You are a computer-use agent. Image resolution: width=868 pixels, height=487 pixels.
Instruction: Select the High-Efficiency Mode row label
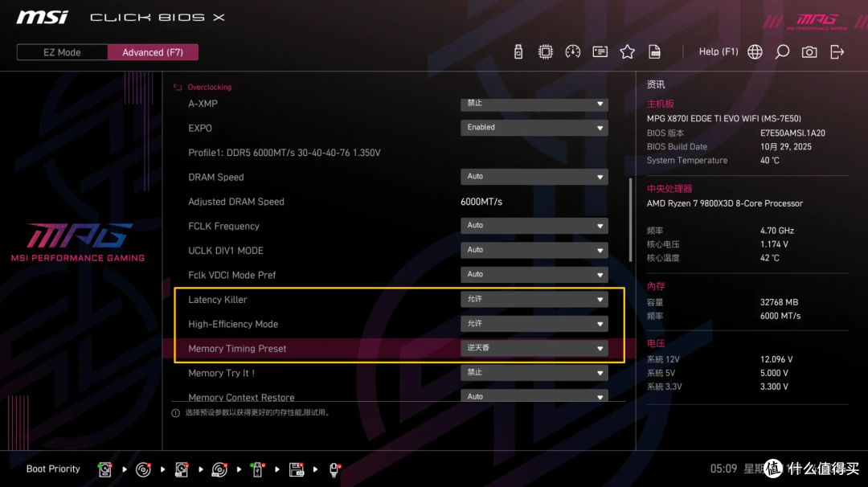coord(233,325)
